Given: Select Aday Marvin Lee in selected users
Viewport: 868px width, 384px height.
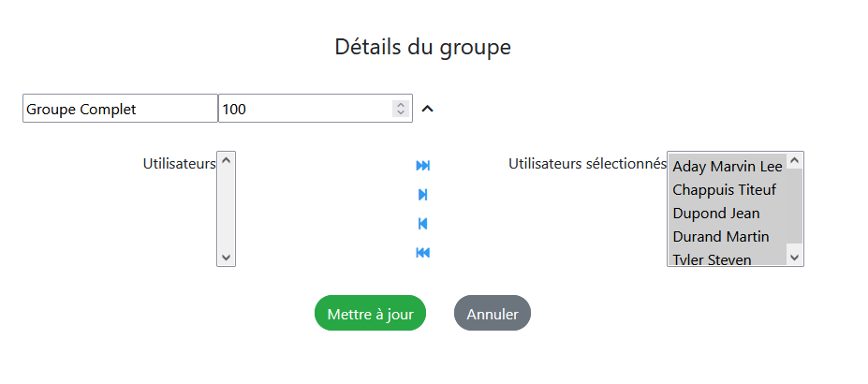Looking at the screenshot, I should 728,167.
